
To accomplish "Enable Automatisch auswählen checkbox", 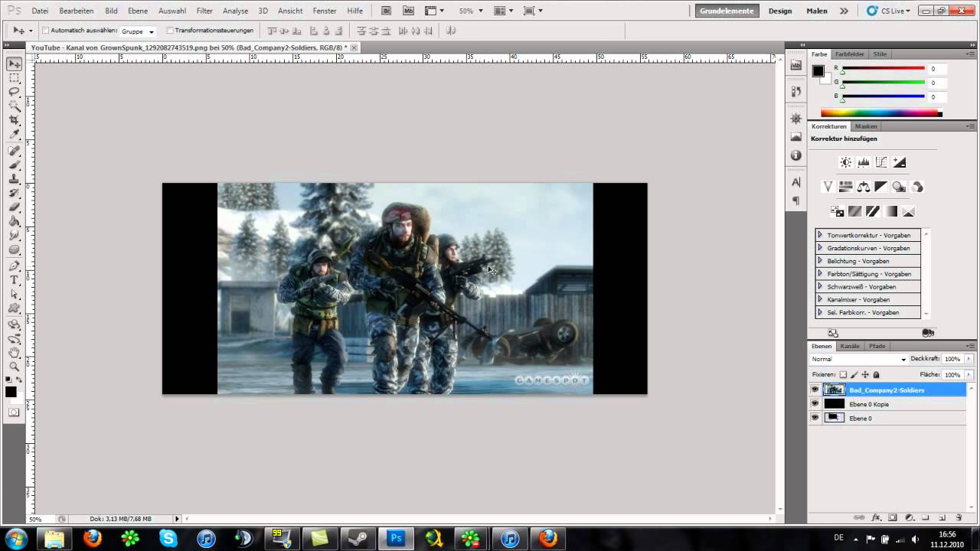I will tap(45, 31).
